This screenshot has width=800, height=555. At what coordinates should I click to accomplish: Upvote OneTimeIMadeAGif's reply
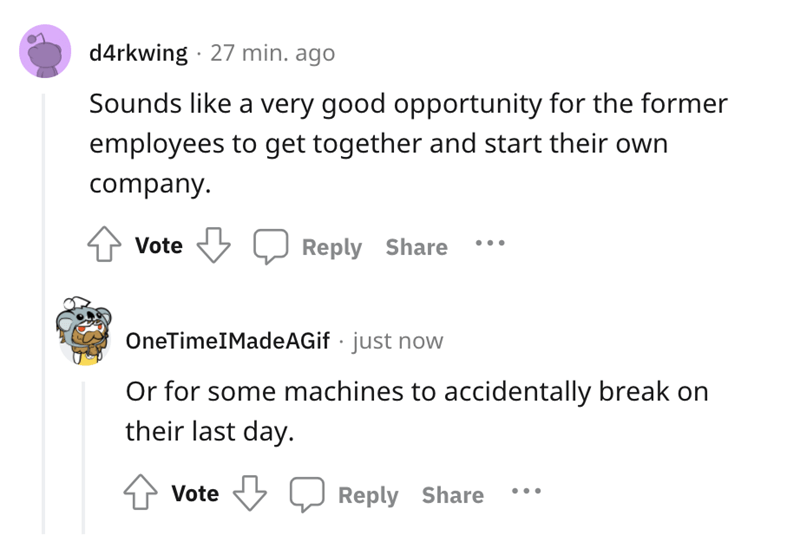[141, 492]
